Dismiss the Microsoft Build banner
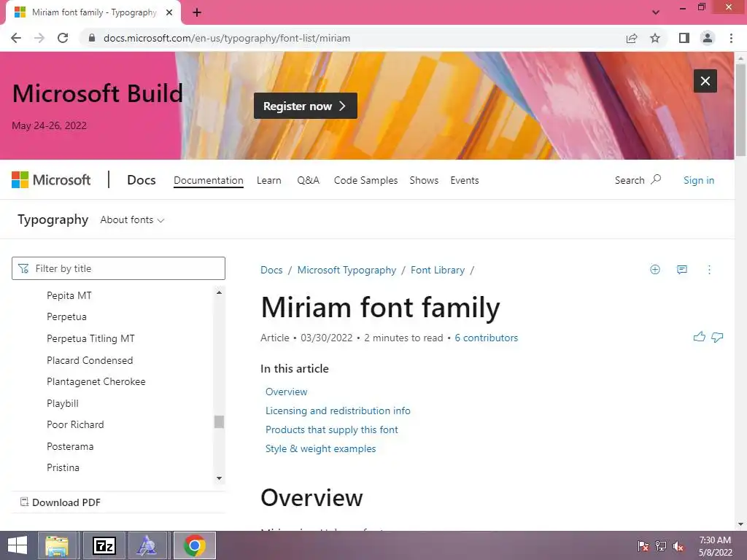747x560 pixels. [705, 81]
